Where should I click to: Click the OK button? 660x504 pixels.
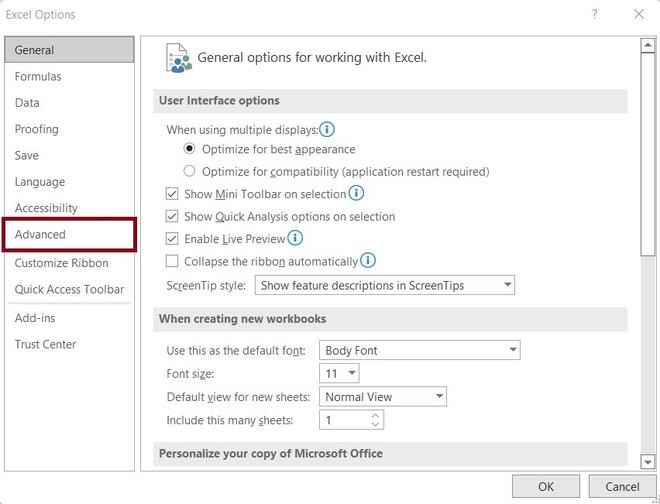click(x=545, y=487)
